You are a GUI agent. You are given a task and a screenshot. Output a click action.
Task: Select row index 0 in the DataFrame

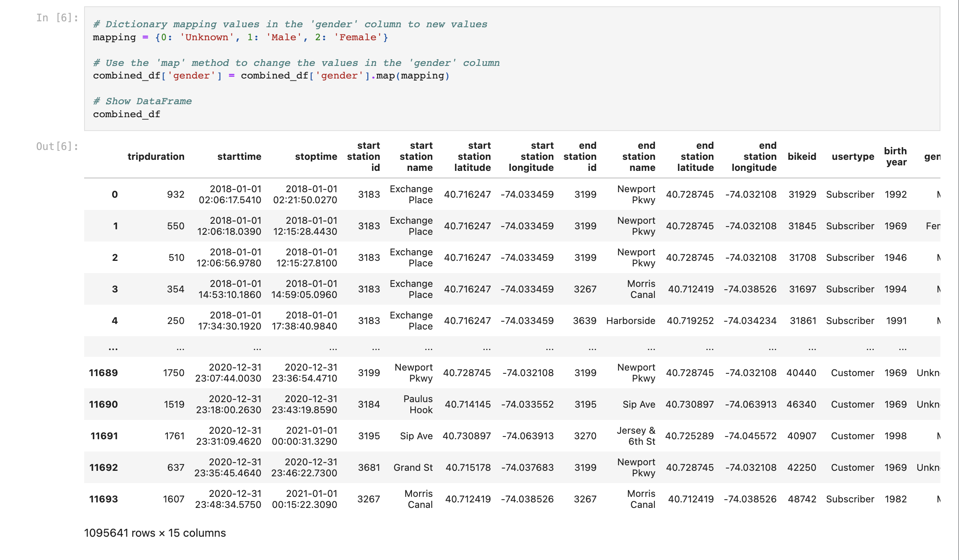[x=115, y=194]
